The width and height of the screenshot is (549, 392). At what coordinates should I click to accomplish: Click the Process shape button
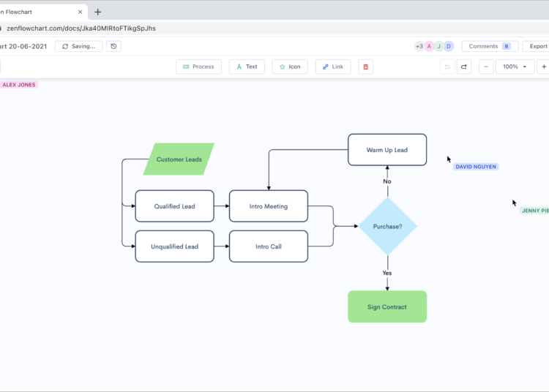point(198,67)
